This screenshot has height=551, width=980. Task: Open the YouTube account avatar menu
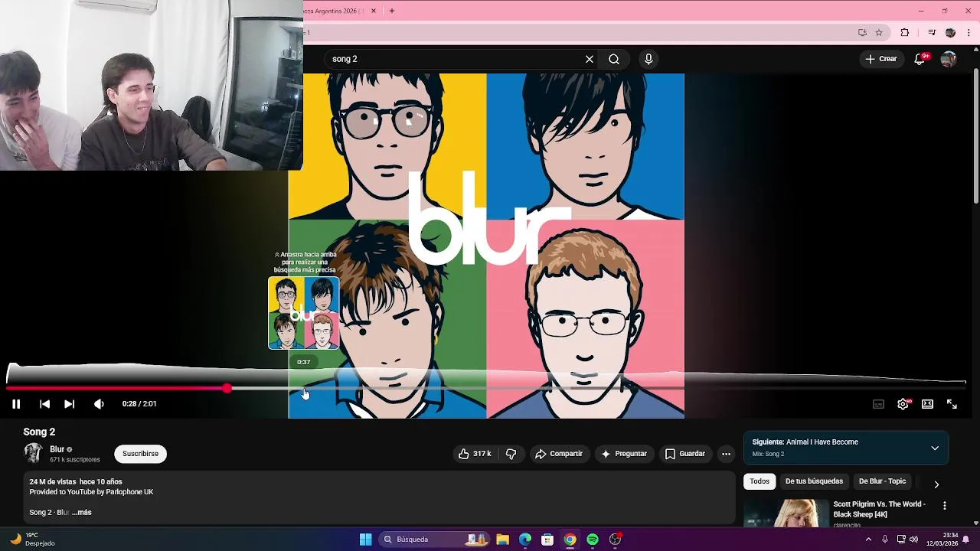point(949,59)
